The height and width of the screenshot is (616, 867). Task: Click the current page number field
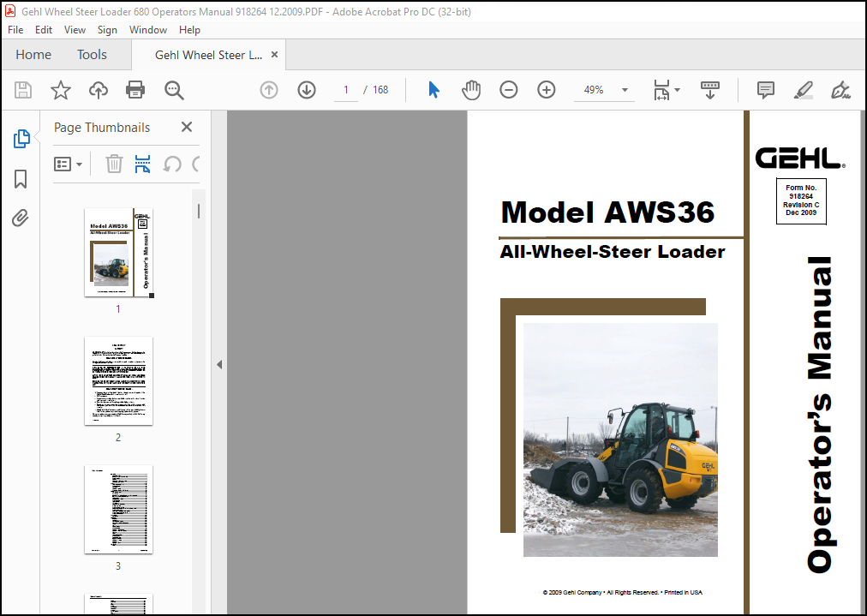(346, 90)
